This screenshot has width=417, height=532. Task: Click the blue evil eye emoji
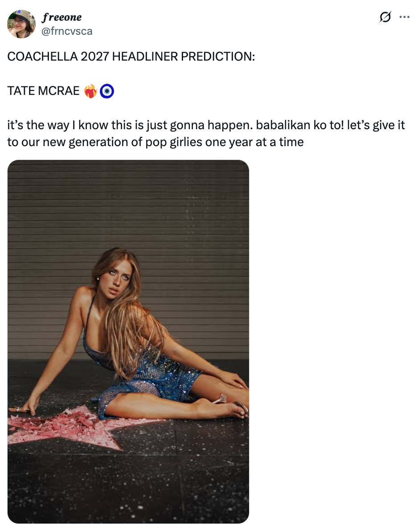point(107,91)
